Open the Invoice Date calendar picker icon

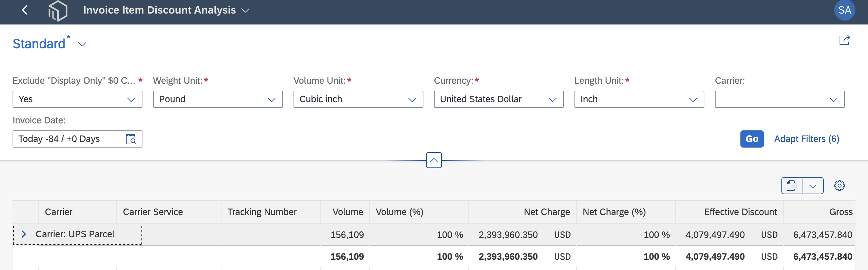coord(131,139)
